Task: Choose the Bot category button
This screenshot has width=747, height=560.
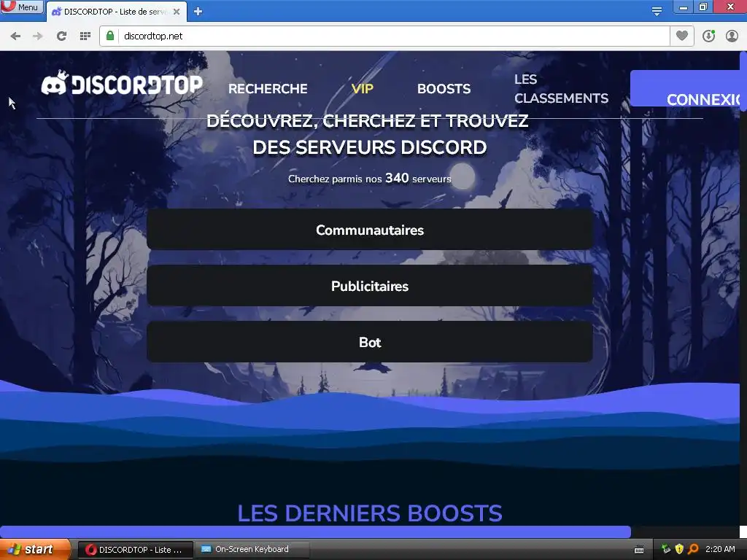Action: point(370,342)
